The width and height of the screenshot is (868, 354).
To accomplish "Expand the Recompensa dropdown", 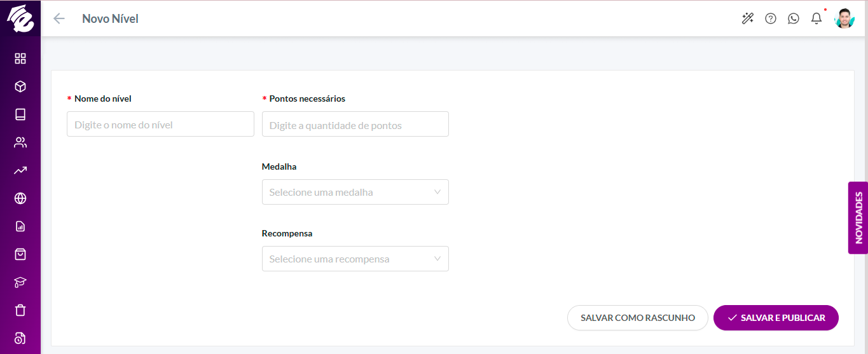I will (x=355, y=259).
